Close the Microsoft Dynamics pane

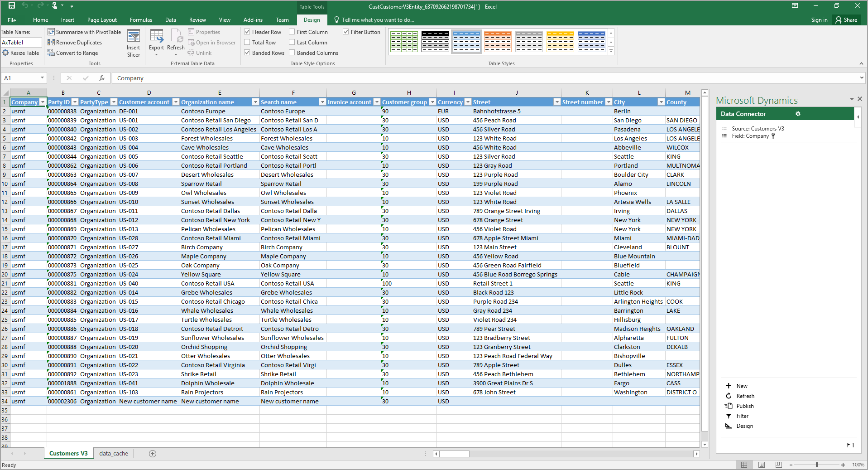[860, 99]
